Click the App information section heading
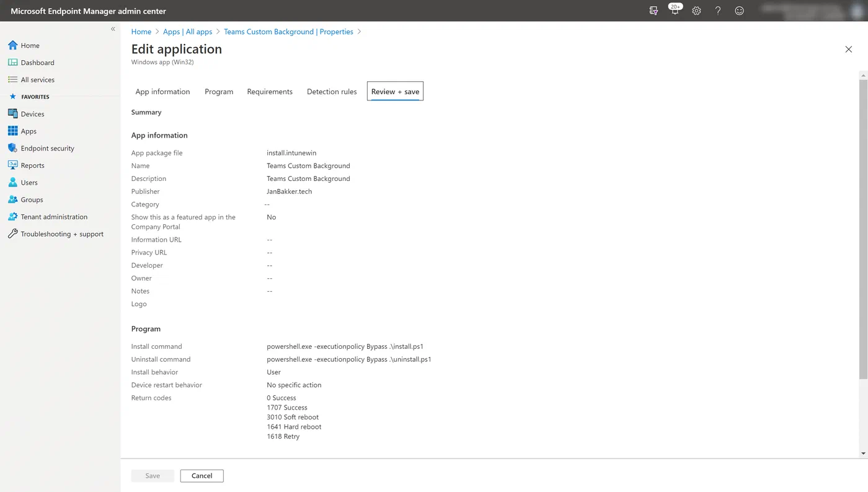Viewport: 868px width, 492px height. pyautogui.click(x=159, y=135)
